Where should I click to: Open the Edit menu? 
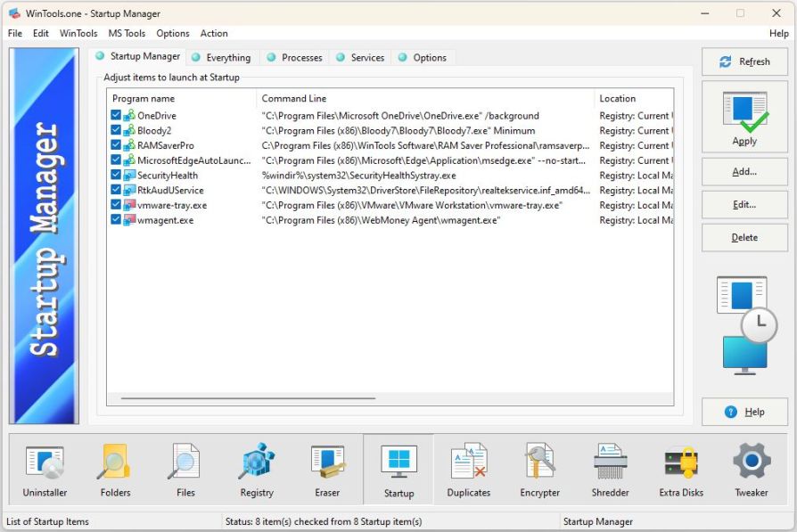[41, 33]
